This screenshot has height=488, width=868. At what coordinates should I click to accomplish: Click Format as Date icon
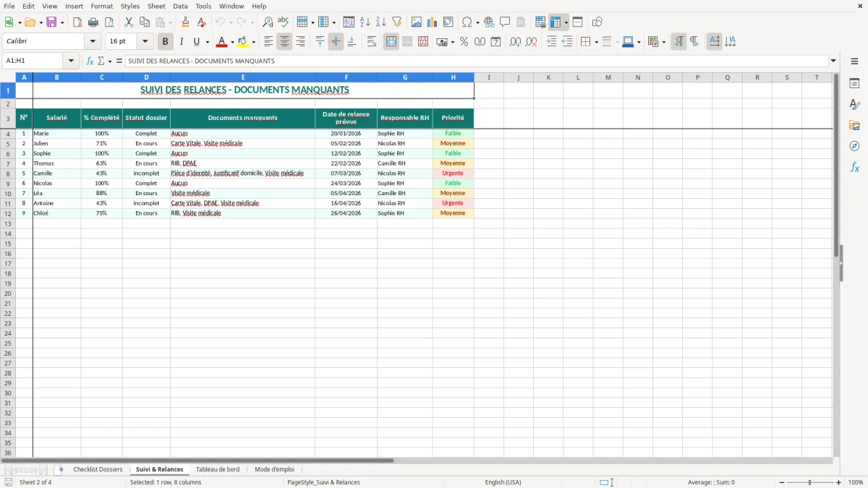[x=495, y=42]
